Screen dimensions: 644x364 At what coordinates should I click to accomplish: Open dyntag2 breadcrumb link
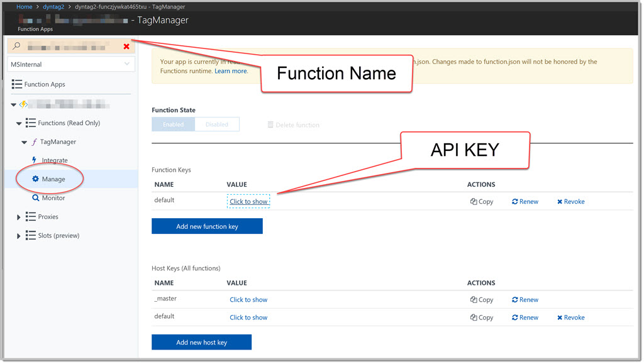coord(53,6)
